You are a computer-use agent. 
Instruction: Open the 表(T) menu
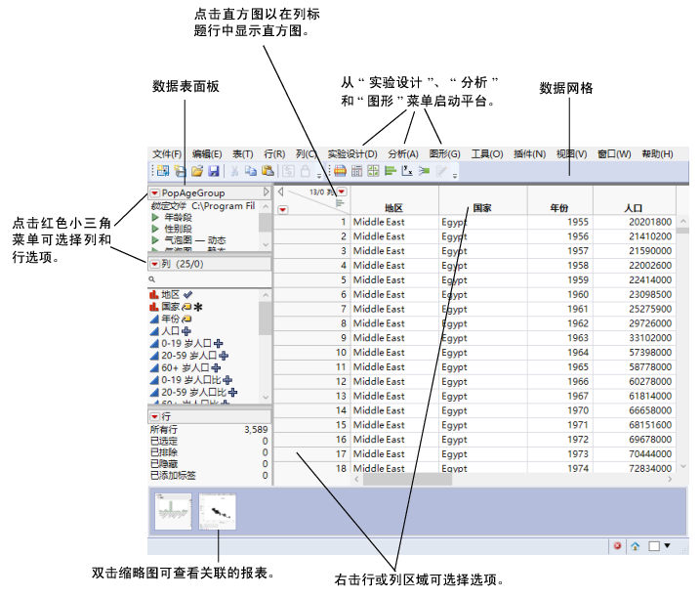[x=242, y=154]
